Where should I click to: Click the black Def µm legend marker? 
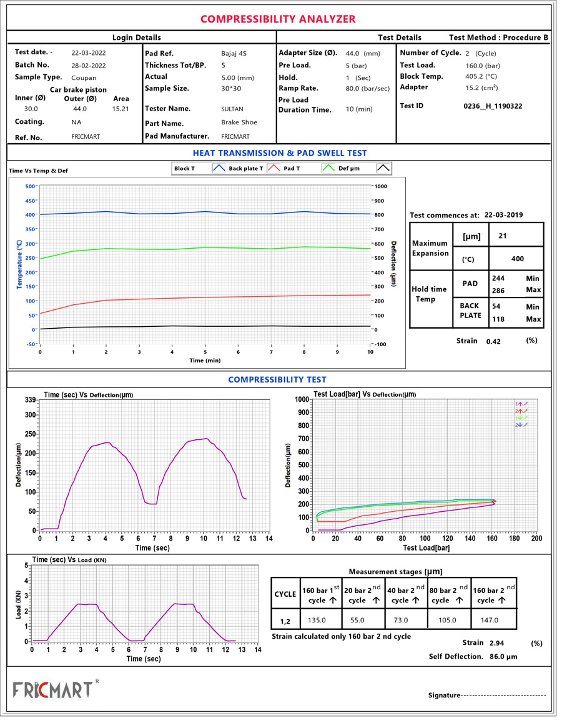(x=383, y=168)
